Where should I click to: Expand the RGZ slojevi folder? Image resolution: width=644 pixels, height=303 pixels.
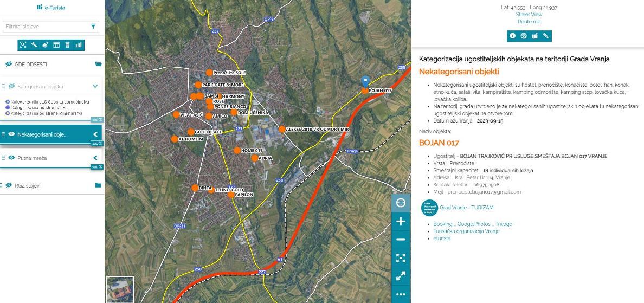pyautogui.click(x=98, y=185)
